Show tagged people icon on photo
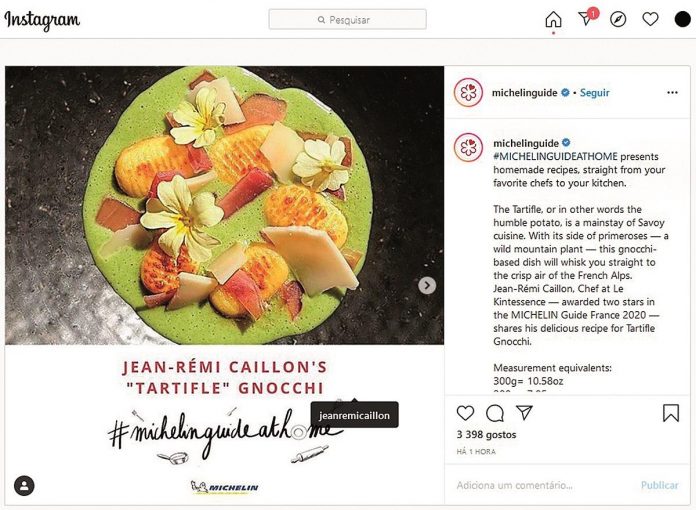Image resolution: width=696 pixels, height=510 pixels. (24, 486)
